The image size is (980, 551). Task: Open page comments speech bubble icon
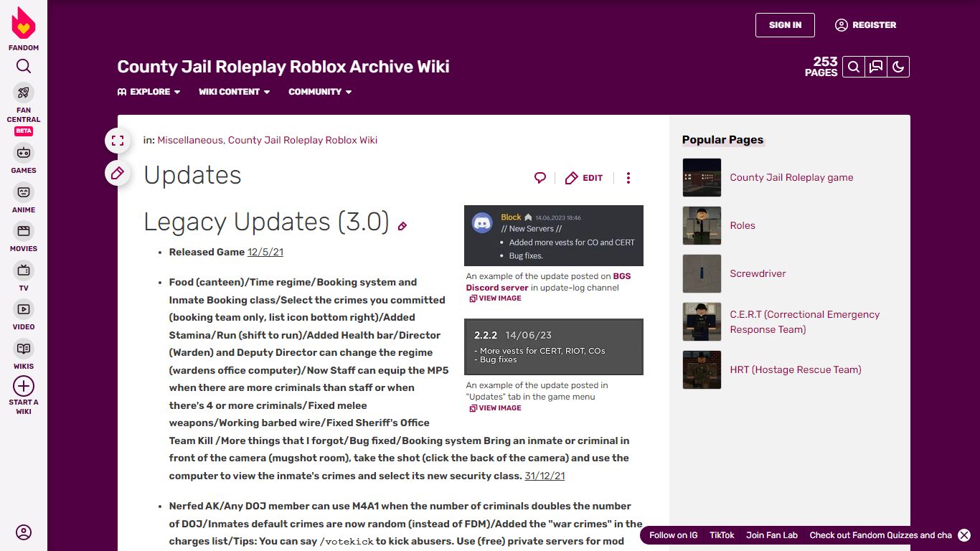540,178
